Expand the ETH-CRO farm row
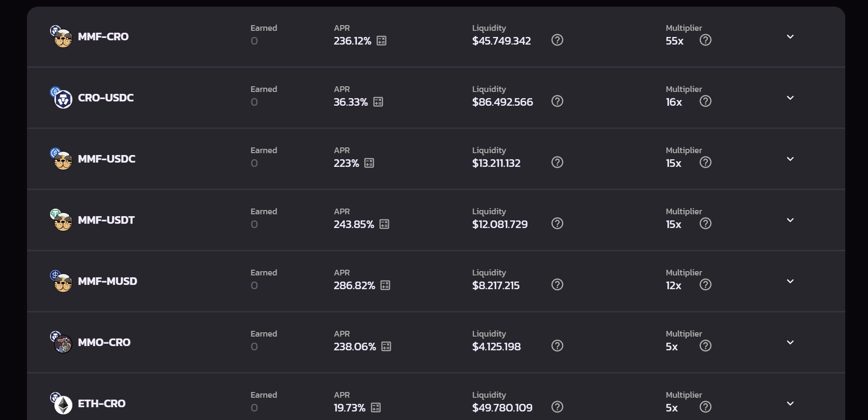This screenshot has width=868, height=420. point(790,403)
